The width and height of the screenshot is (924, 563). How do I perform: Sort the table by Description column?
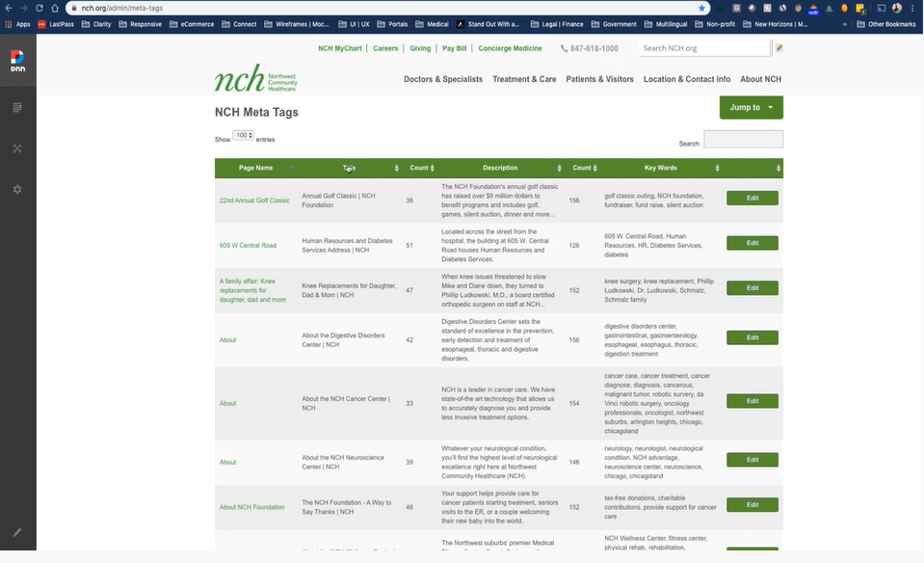tap(500, 168)
